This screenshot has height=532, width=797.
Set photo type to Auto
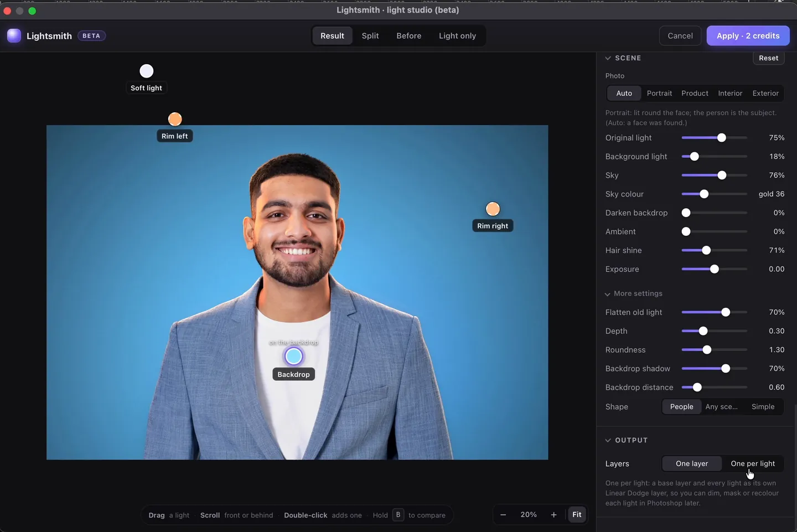[624, 94]
